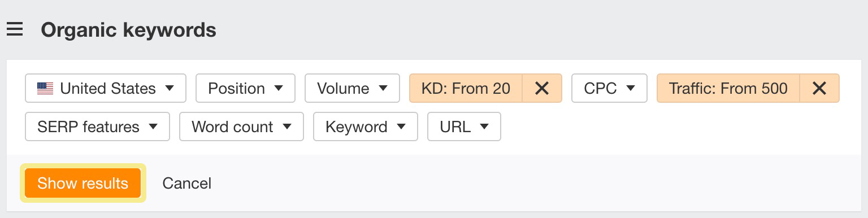Cancel the filter changes
The width and height of the screenshot is (868, 218).
point(186,183)
